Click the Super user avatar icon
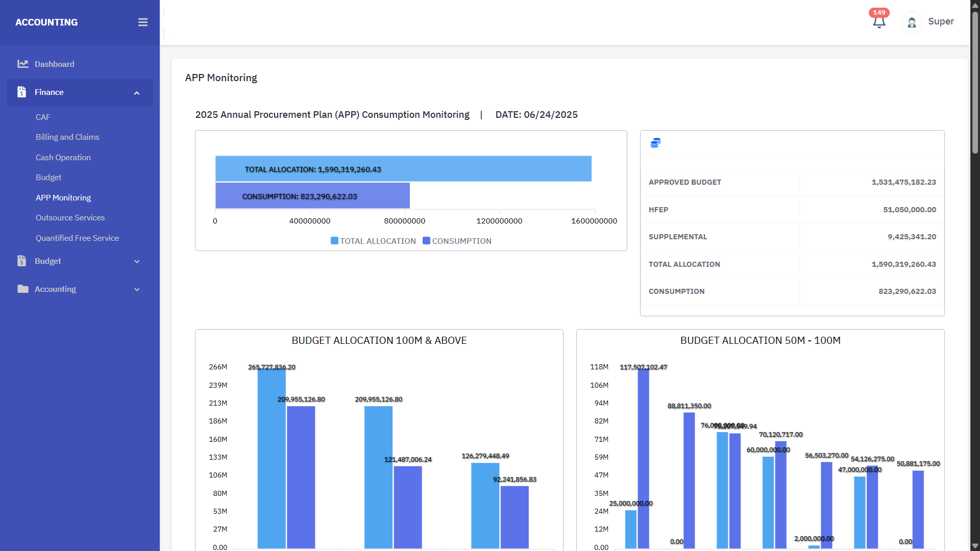This screenshot has height=551, width=980. point(912,22)
